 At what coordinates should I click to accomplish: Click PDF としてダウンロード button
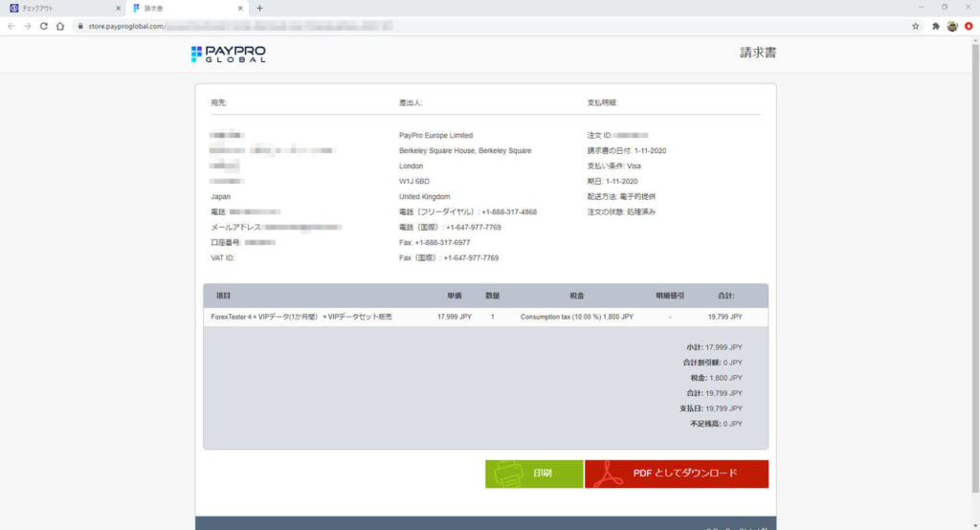click(x=677, y=474)
